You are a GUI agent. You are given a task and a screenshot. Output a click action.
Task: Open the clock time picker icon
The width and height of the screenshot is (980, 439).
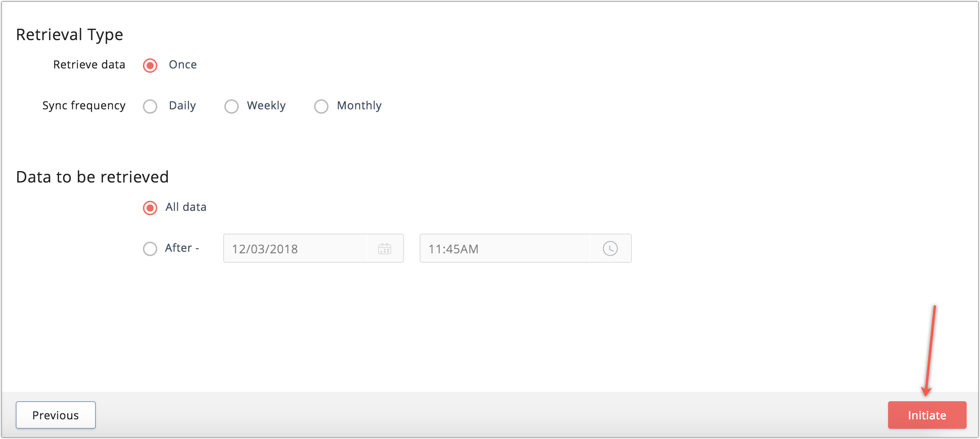[x=610, y=249]
